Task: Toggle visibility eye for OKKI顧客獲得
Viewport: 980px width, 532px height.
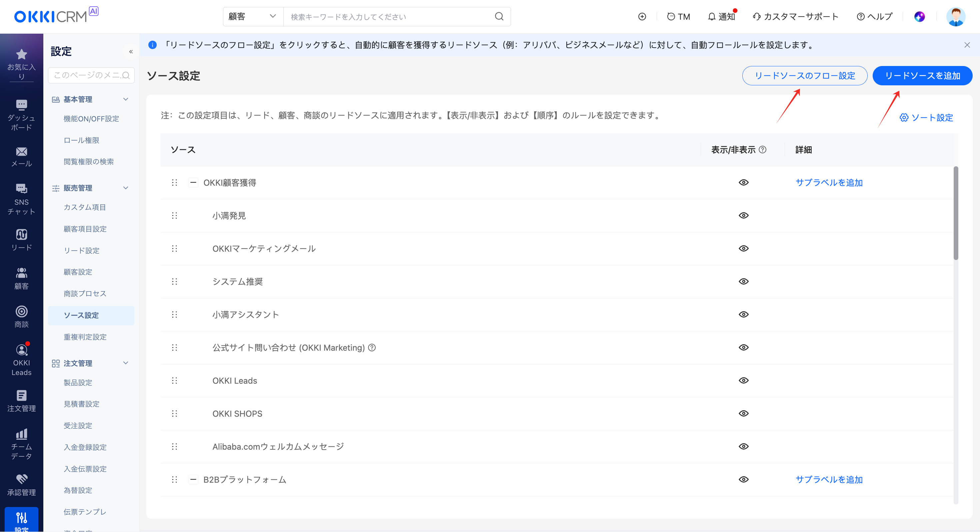Action: (743, 183)
